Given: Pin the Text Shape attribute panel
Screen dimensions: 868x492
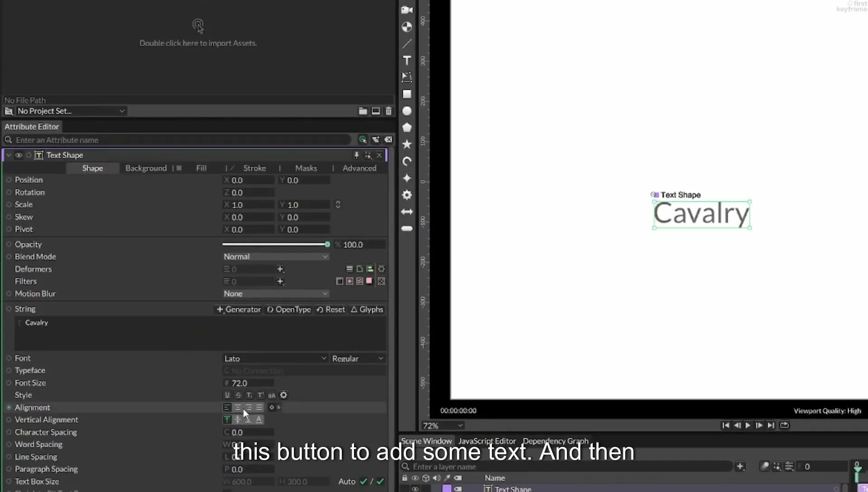Looking at the screenshot, I should coord(356,155).
